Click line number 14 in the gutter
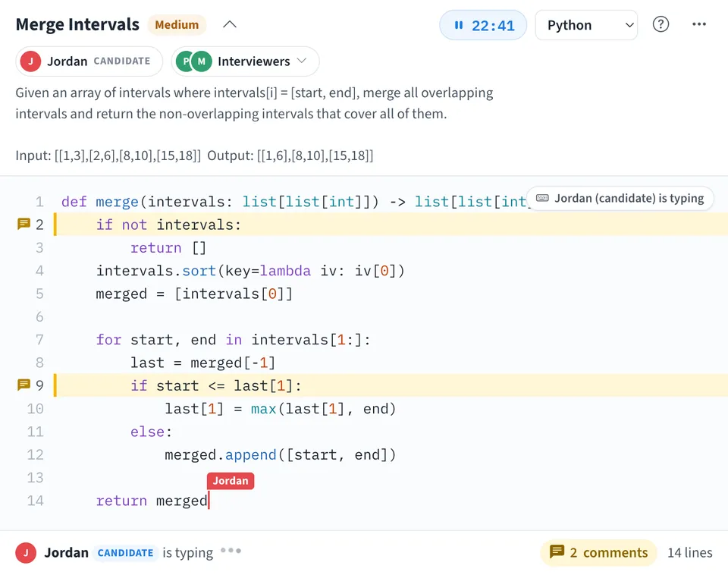 36,501
